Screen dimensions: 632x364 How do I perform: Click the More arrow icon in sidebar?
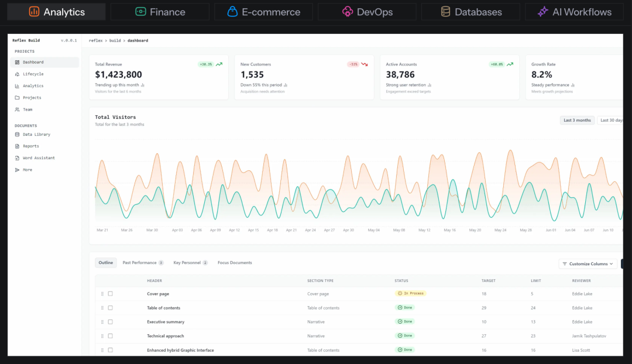pyautogui.click(x=17, y=170)
